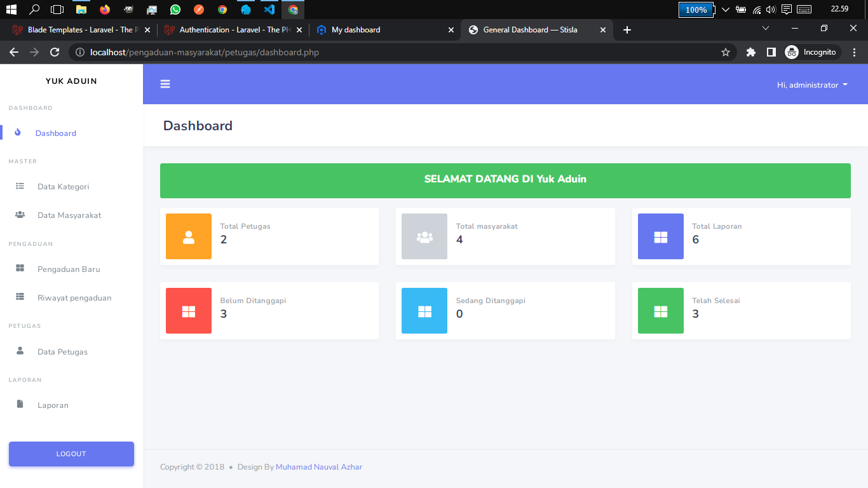Open Data Kategori from sidebar
Screen dimensions: 868x488
pos(63,187)
